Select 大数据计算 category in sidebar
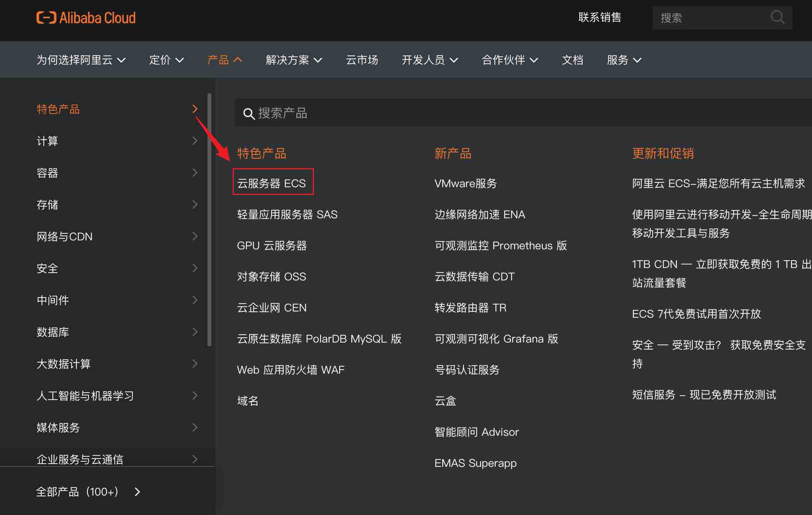This screenshot has width=812, height=515. [x=117, y=364]
